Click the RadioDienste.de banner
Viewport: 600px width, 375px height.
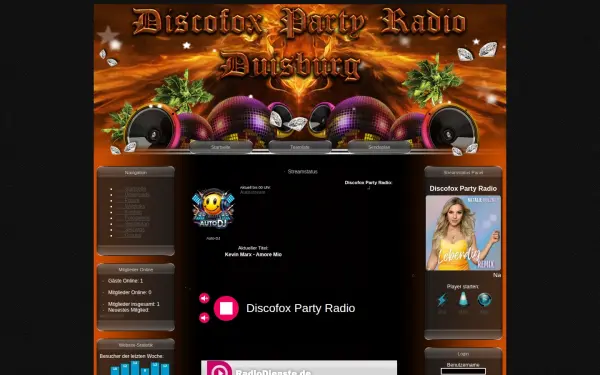tap(299, 368)
